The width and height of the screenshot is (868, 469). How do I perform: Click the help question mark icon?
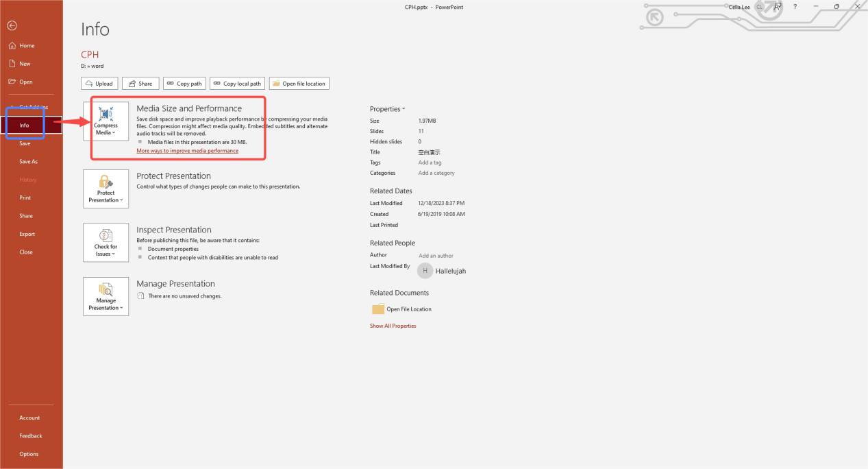coord(795,7)
